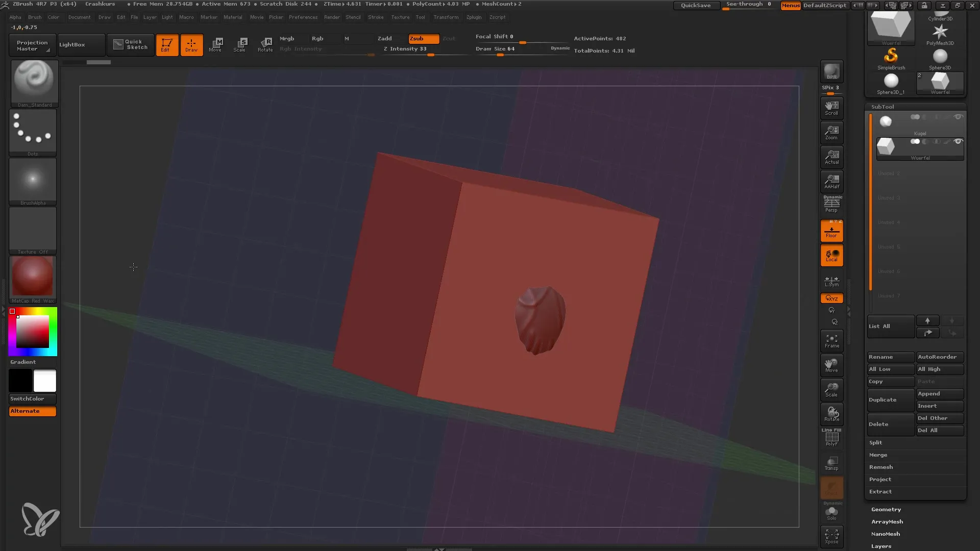Click the Gyxz orientation icon
Viewport: 980px width, 551px height.
click(x=831, y=298)
